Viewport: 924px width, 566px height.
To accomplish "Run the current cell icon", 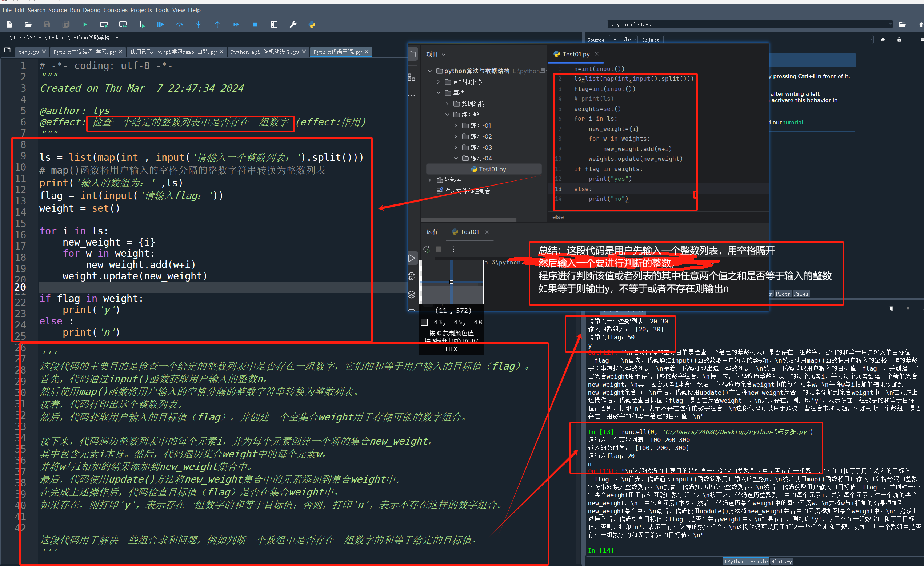I will [104, 24].
